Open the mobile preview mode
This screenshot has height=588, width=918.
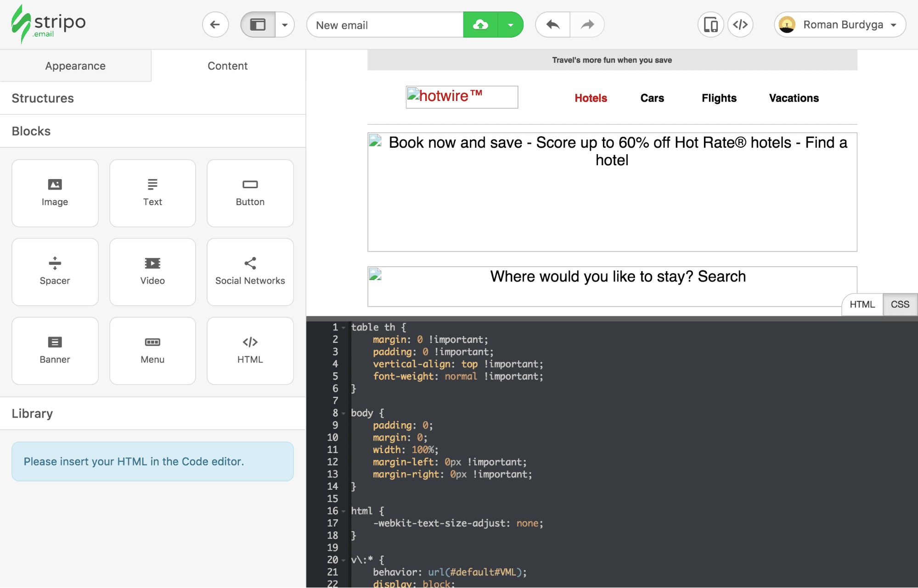pos(710,24)
